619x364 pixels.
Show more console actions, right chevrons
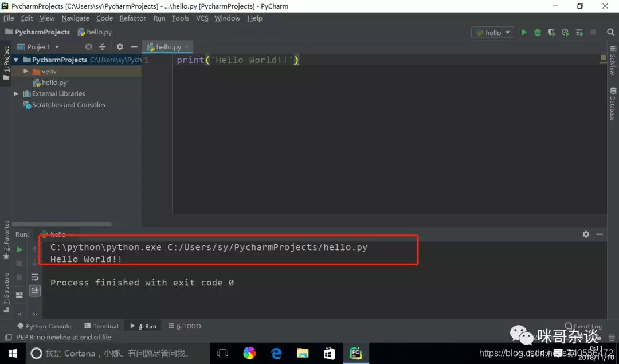pyautogui.click(x=35, y=314)
